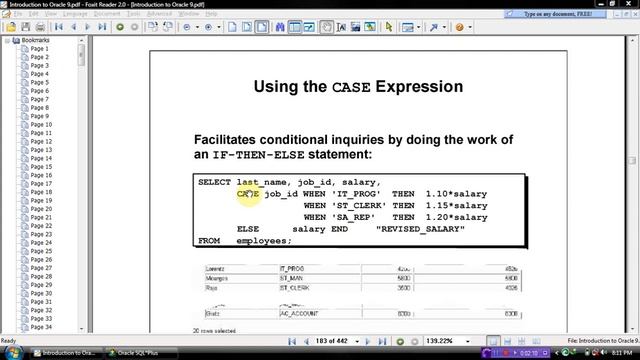Go to last page from status bar

[x=382, y=341]
